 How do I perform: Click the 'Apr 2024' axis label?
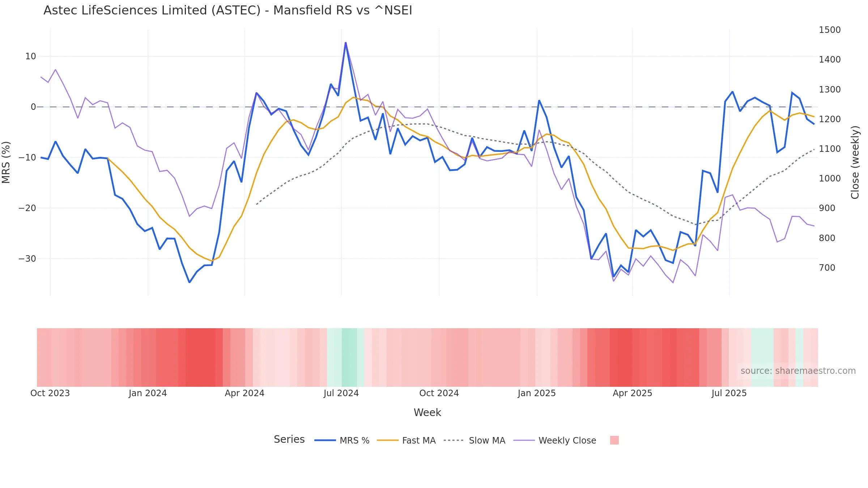[244, 393]
